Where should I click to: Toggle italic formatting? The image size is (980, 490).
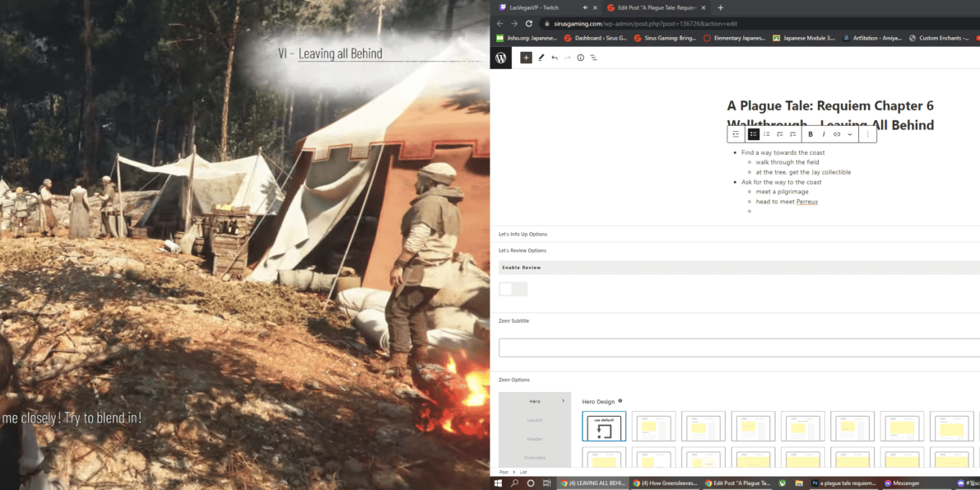click(824, 134)
